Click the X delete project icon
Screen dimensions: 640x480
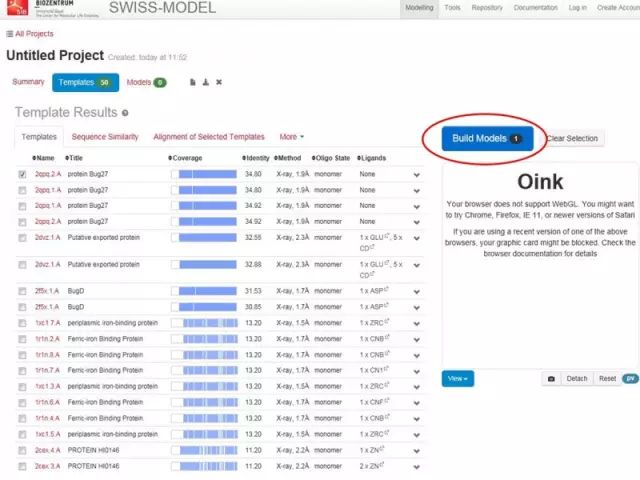(x=219, y=82)
